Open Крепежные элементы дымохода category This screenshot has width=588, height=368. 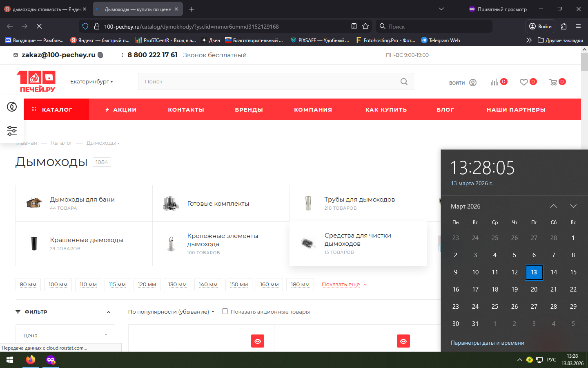click(x=221, y=244)
